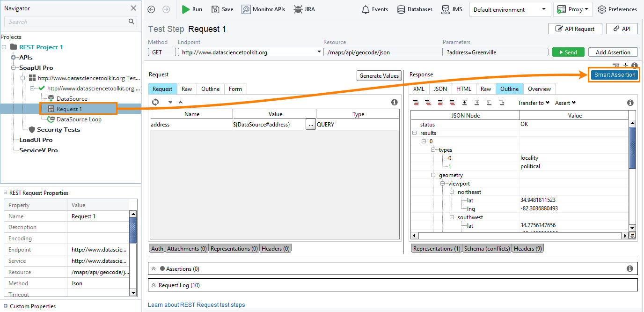Open the Endpoint URL dropdown
This screenshot has width=644, height=312.
tap(320, 52)
